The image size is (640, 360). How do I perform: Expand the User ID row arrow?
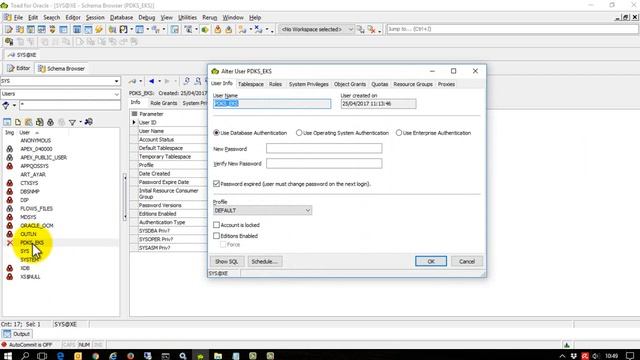134,122
